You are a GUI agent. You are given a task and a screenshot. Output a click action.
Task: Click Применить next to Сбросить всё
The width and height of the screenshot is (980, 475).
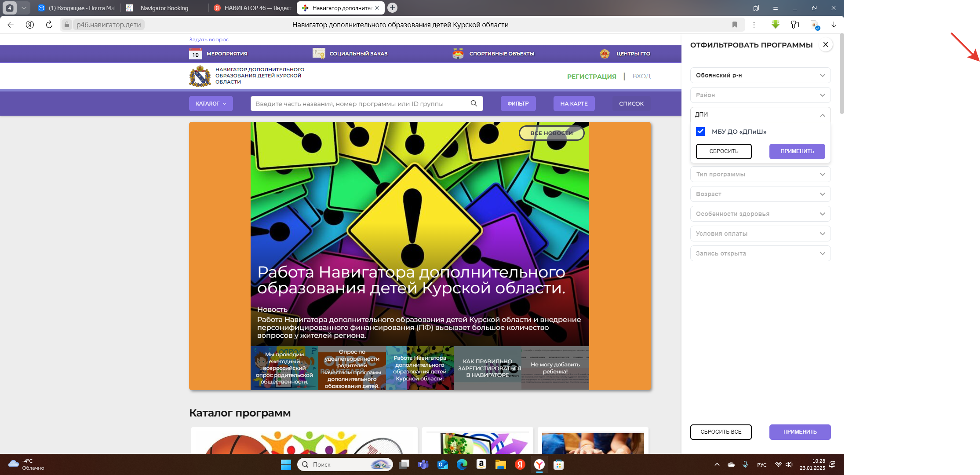(x=800, y=432)
